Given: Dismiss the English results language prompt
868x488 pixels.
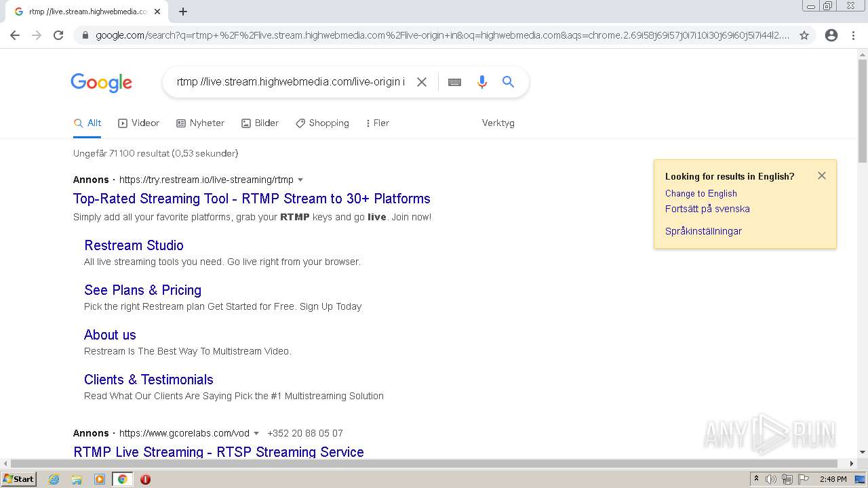Looking at the screenshot, I should coord(822,176).
